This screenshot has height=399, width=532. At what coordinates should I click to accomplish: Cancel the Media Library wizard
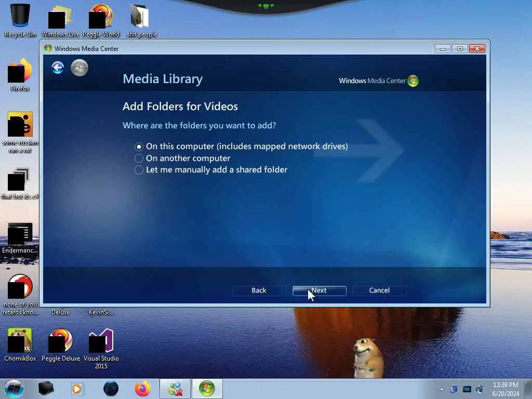(379, 290)
